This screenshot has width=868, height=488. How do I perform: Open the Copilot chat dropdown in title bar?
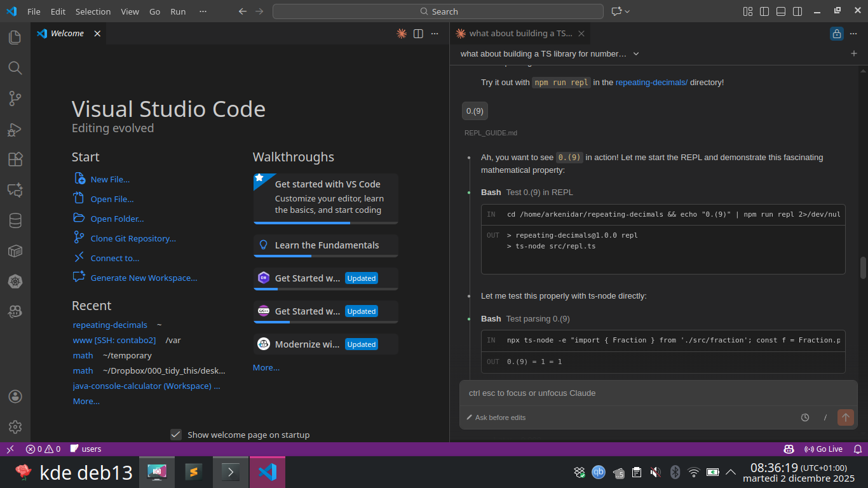coord(627,11)
